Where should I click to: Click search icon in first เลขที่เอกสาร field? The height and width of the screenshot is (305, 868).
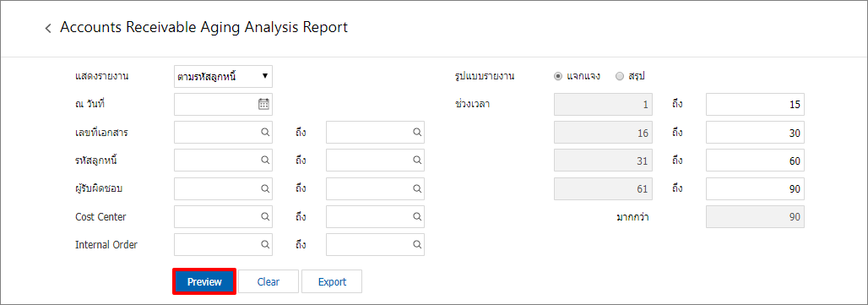(x=265, y=133)
